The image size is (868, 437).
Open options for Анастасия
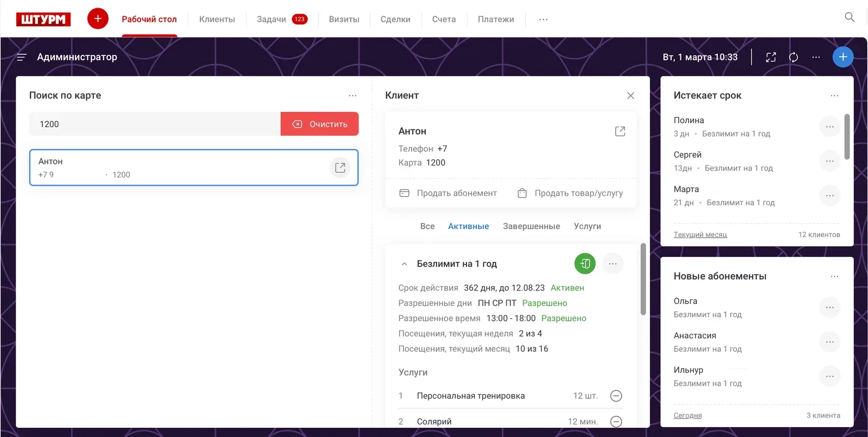pyautogui.click(x=829, y=342)
